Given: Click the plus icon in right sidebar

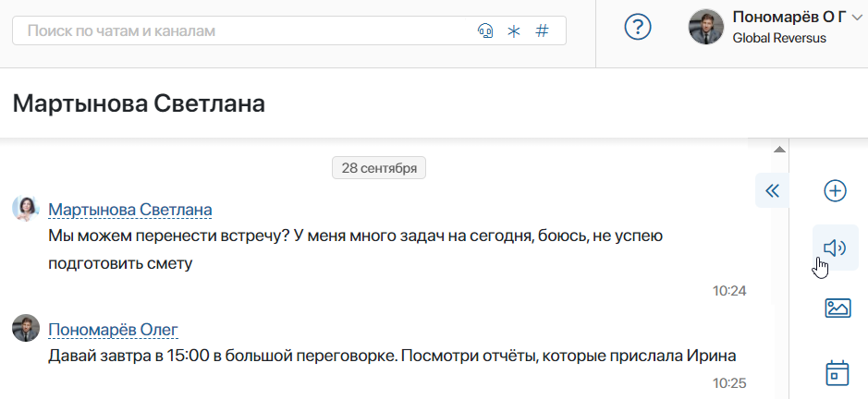Looking at the screenshot, I should point(836,191).
